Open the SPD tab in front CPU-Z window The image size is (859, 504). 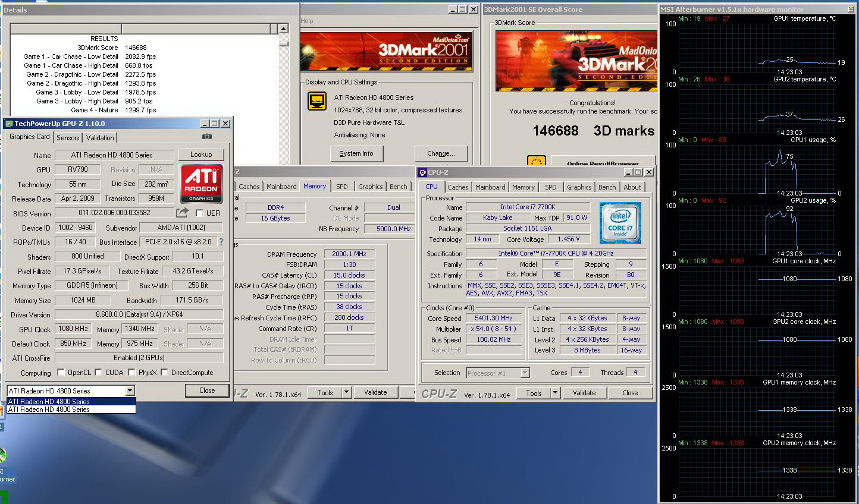point(551,187)
